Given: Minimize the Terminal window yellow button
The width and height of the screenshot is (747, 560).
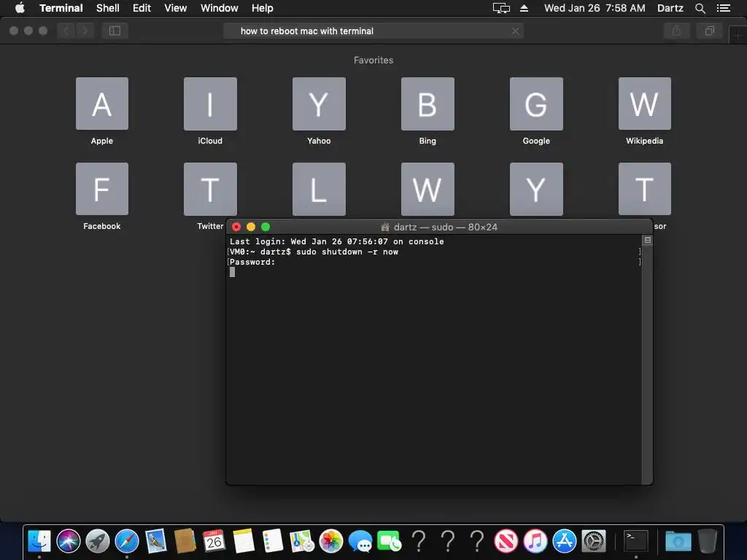Looking at the screenshot, I should (x=251, y=227).
